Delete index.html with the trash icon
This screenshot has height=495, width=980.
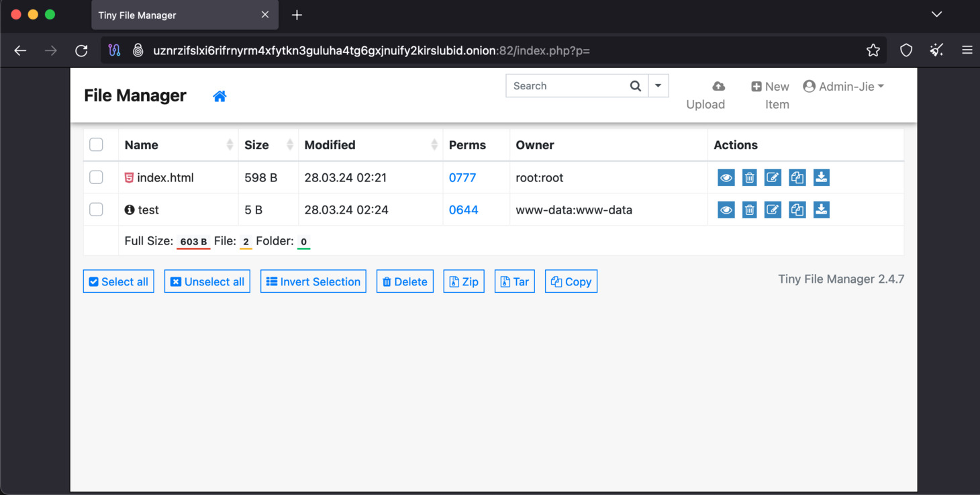(750, 177)
